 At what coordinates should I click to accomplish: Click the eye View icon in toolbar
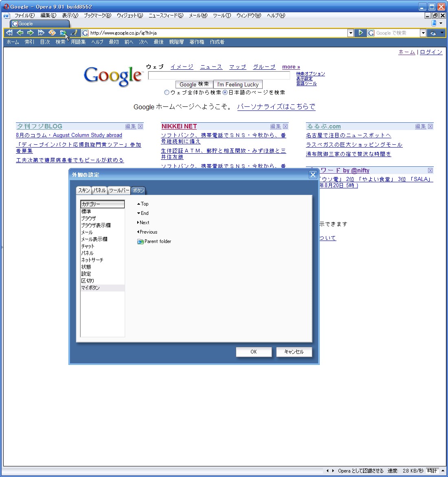[x=433, y=33]
